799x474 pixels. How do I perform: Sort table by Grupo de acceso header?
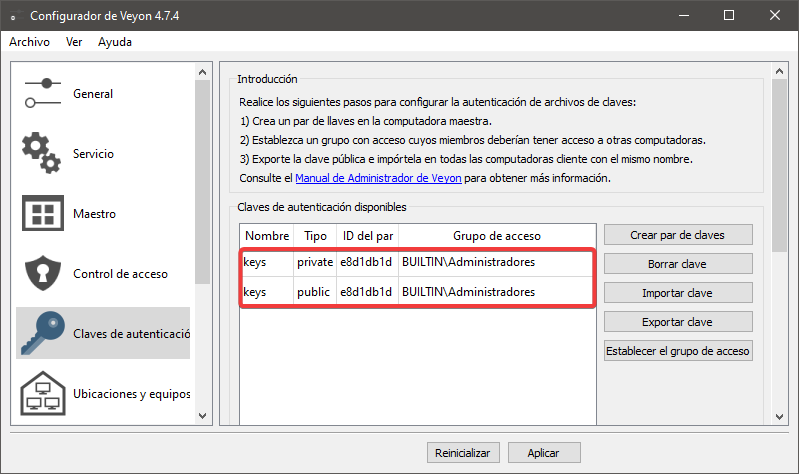(x=496, y=236)
